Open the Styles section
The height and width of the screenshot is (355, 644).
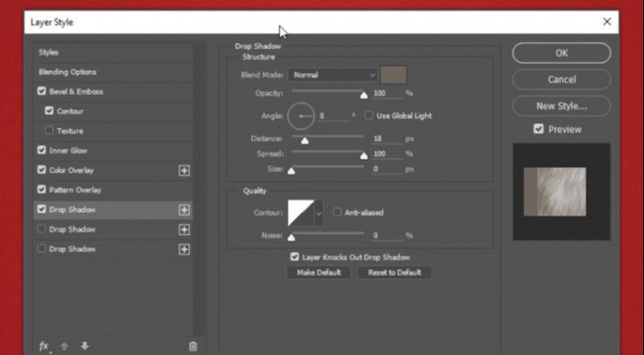tap(113, 53)
